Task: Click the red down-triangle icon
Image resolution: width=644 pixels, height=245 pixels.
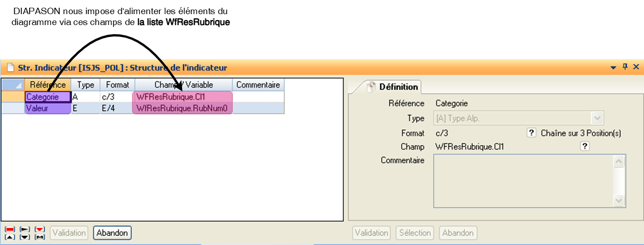Action: (40, 229)
